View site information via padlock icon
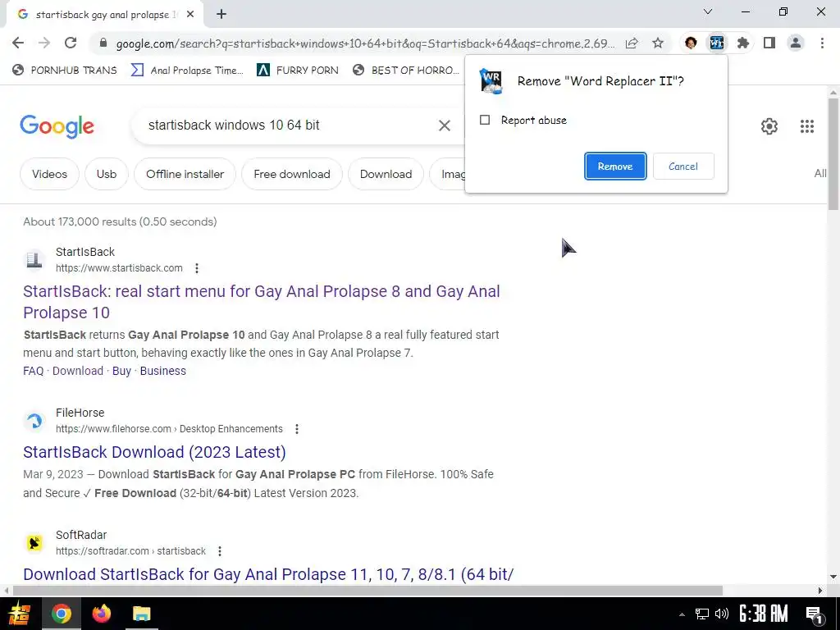The height and width of the screenshot is (630, 840). 103,43
